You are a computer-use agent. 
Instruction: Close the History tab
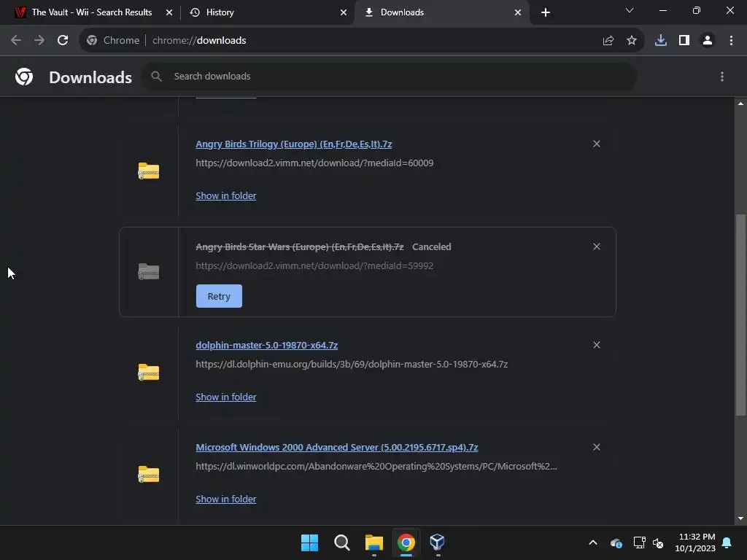(344, 12)
